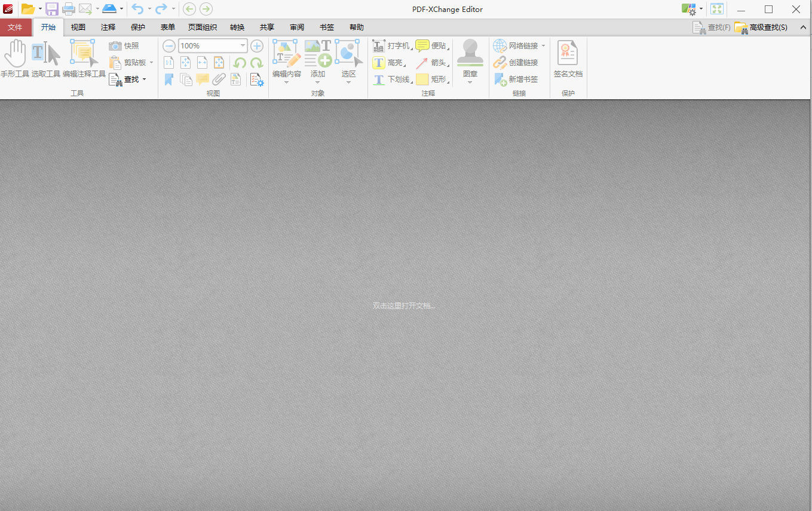
Task: Open the File (文件) menu
Action: [x=16, y=27]
